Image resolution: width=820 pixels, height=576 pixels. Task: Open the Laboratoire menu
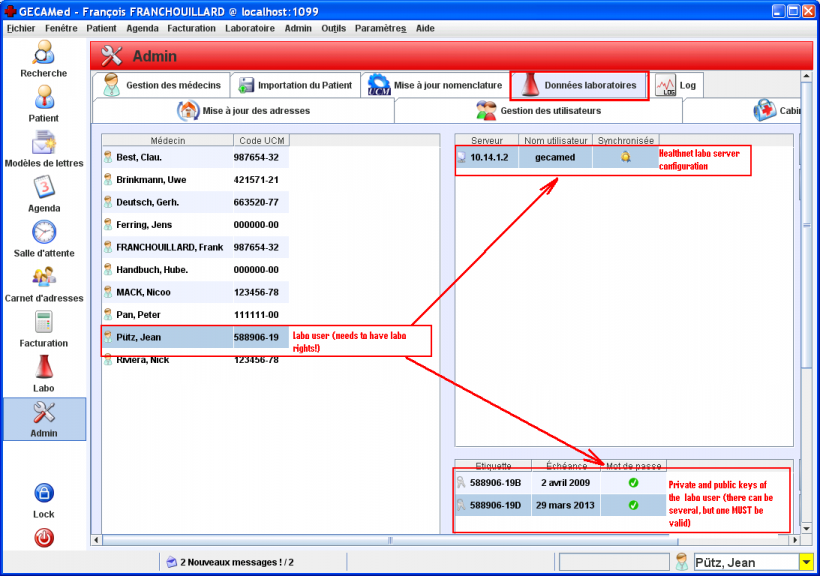250,28
